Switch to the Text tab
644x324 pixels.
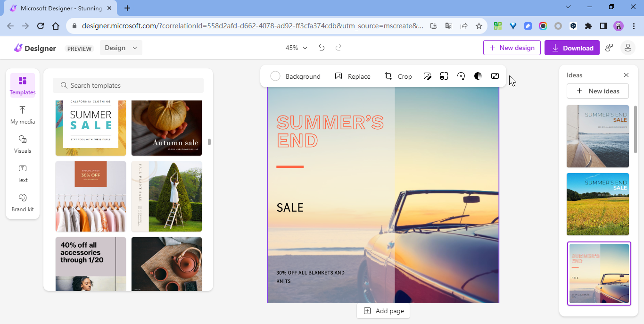[22, 173]
